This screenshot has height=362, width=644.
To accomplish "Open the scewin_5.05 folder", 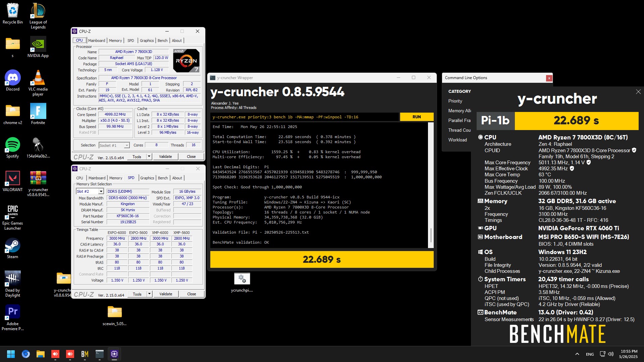I will pos(114,315).
